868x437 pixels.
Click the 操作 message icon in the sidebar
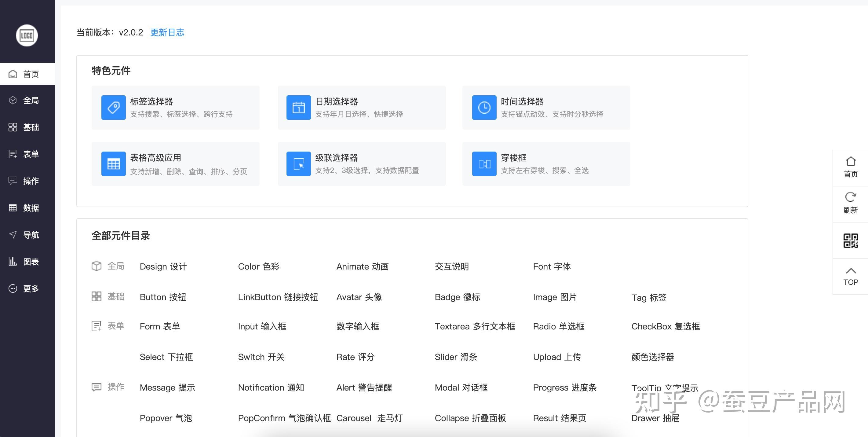(x=13, y=181)
